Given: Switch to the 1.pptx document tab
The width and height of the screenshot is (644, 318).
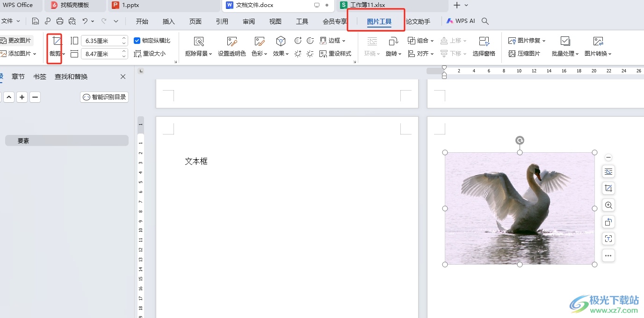Looking at the screenshot, I should [x=164, y=5].
